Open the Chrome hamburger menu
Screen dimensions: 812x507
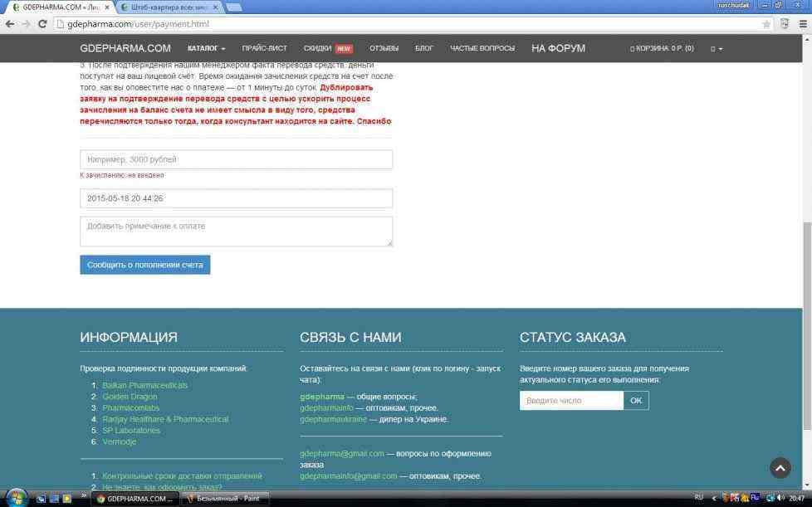(802, 24)
